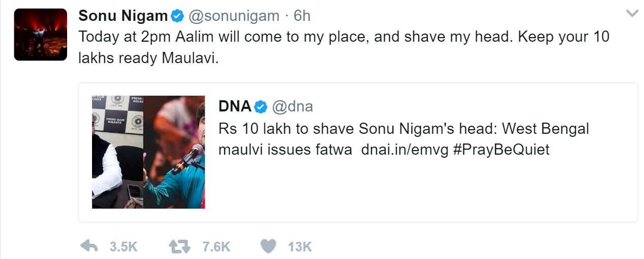Image resolution: width=644 pixels, height=259 pixels.
Task: Click the quoted tweet headline text
Action: click(x=404, y=129)
